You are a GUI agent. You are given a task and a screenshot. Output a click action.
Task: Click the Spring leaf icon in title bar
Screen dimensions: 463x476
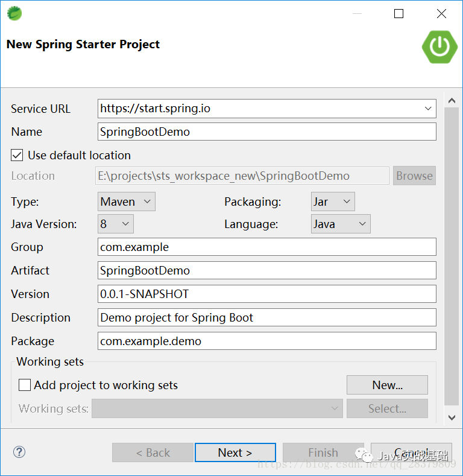coord(14,13)
